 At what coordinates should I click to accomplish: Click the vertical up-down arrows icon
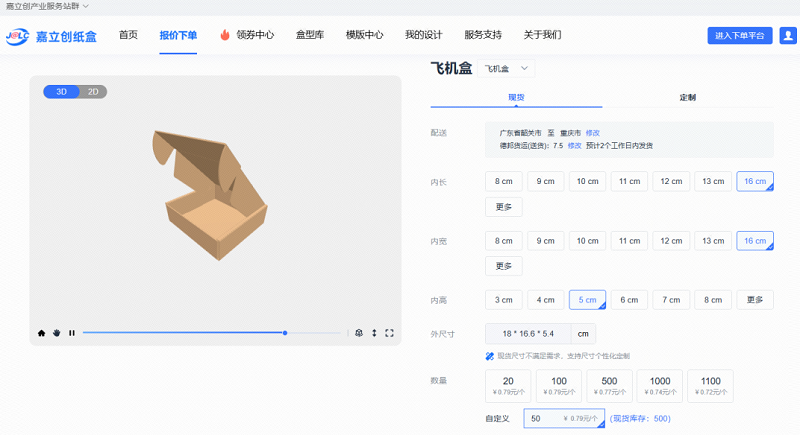[x=374, y=333]
